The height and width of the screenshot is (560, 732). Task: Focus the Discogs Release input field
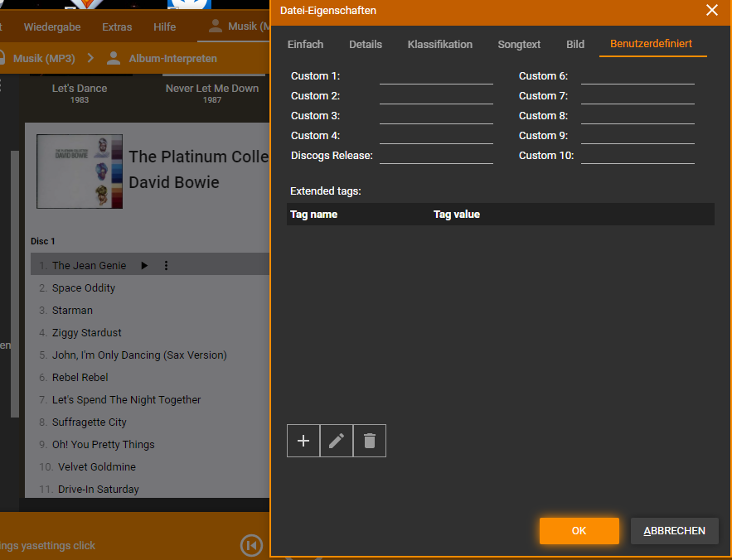click(436, 157)
